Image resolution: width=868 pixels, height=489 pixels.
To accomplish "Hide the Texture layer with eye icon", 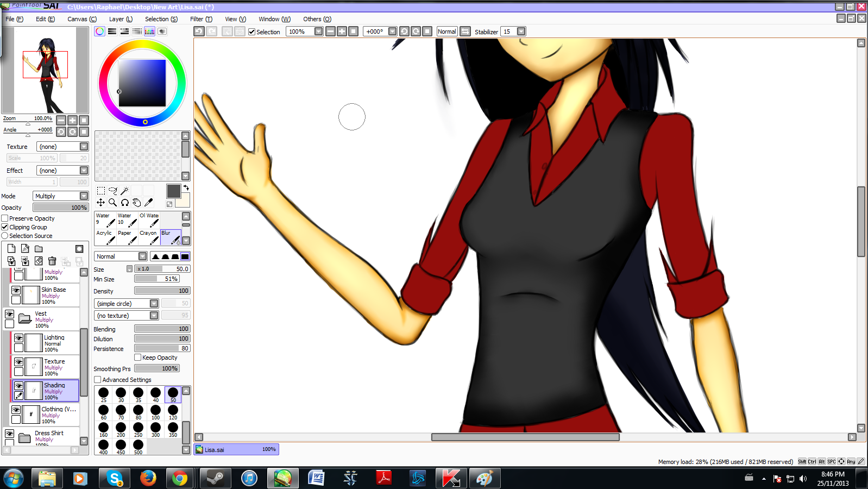I will 18,362.
